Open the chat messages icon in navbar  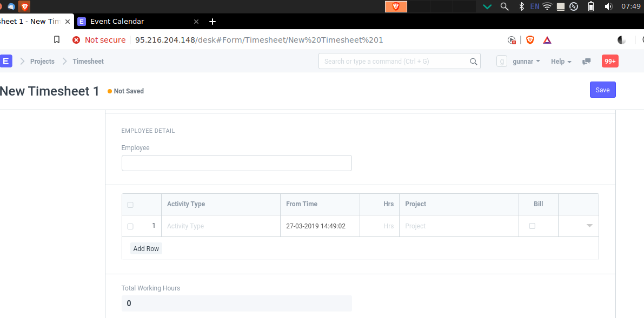tap(587, 62)
